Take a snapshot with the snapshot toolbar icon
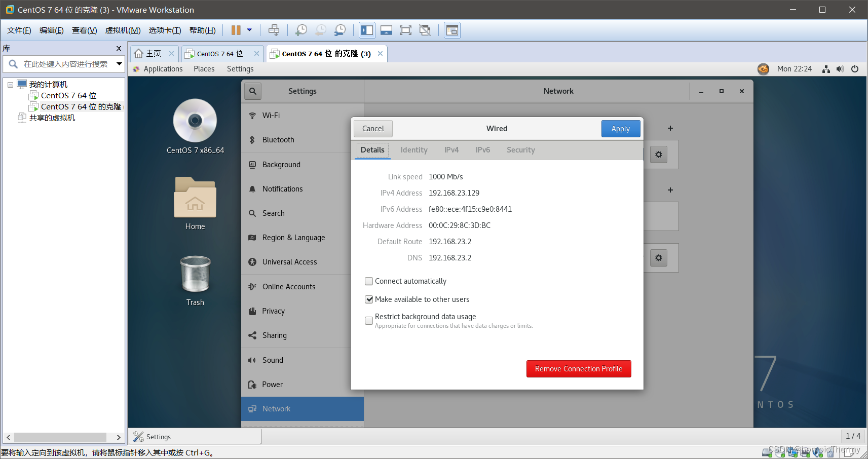 [301, 30]
